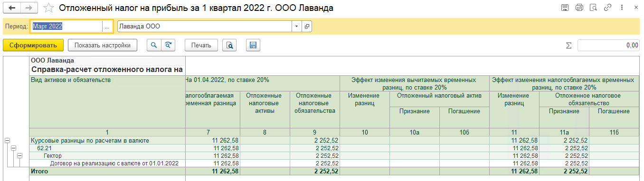Click preview icon right of Печать button
Viewport: 644px width, 181px height.
229,45
